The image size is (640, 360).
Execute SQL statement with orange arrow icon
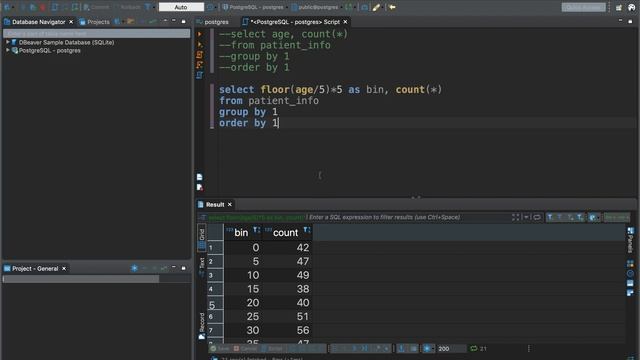pyautogui.click(x=200, y=34)
